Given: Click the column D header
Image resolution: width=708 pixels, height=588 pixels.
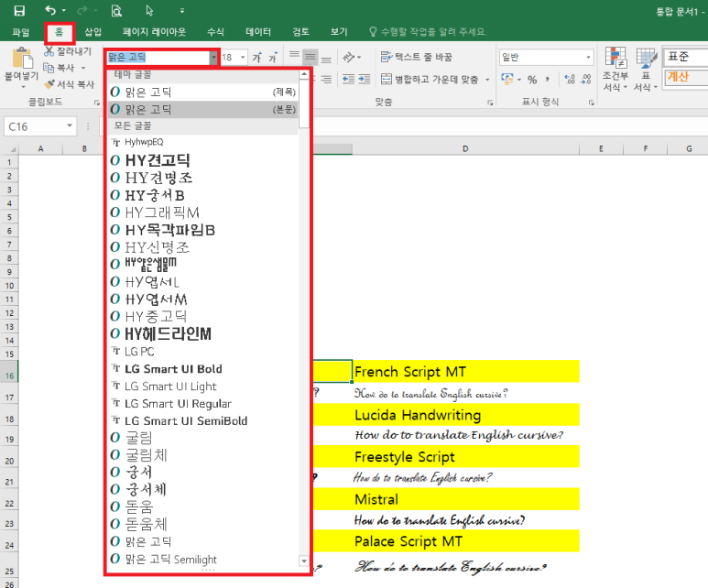Looking at the screenshot, I should point(465,148).
